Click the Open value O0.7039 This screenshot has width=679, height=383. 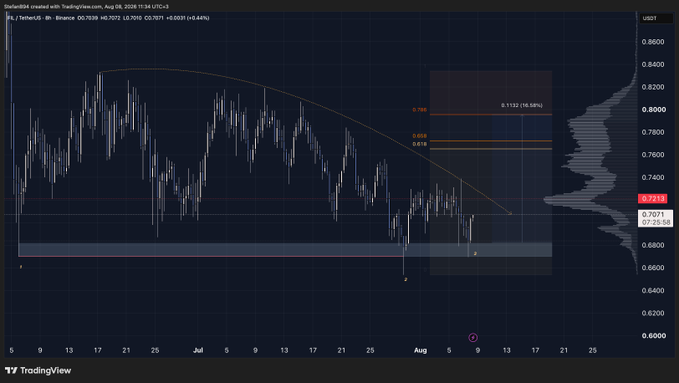[87, 18]
